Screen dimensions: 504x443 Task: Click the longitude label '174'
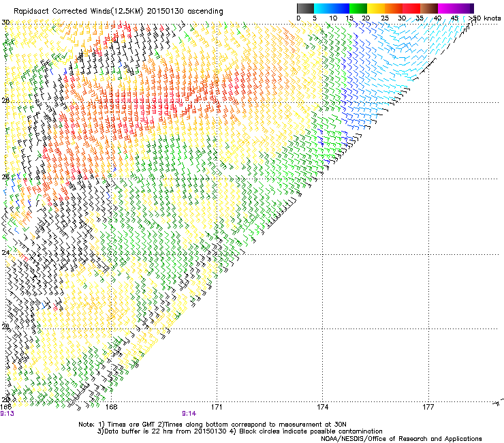(x=322, y=407)
